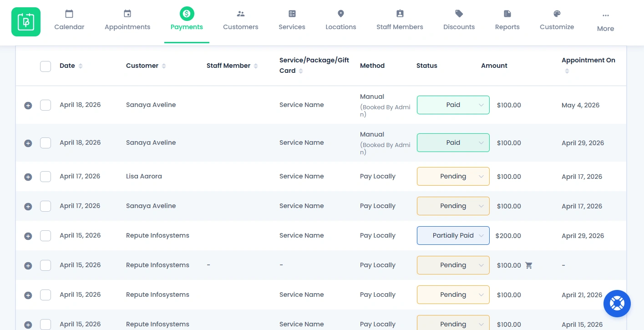Go to the Discounts tab
Viewport: 644px width, 330px height.
tap(459, 27)
